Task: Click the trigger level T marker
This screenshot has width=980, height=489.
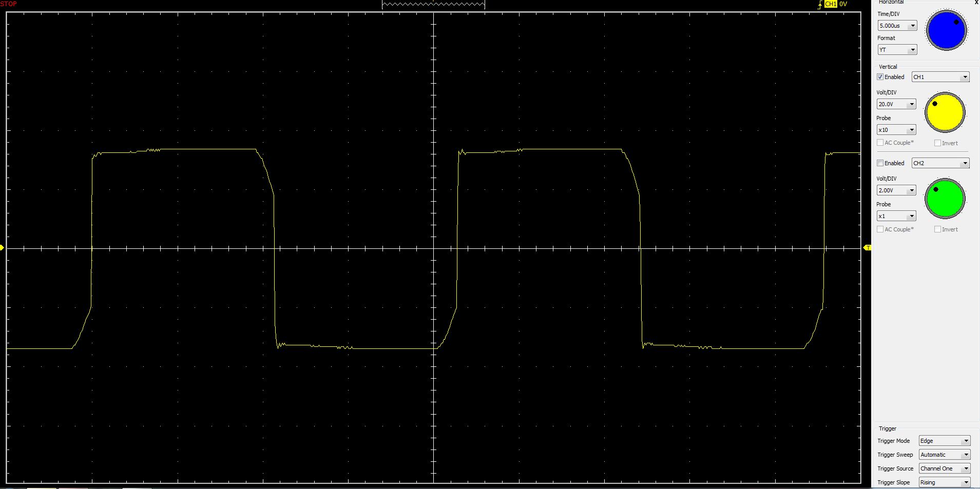Action: 868,248
